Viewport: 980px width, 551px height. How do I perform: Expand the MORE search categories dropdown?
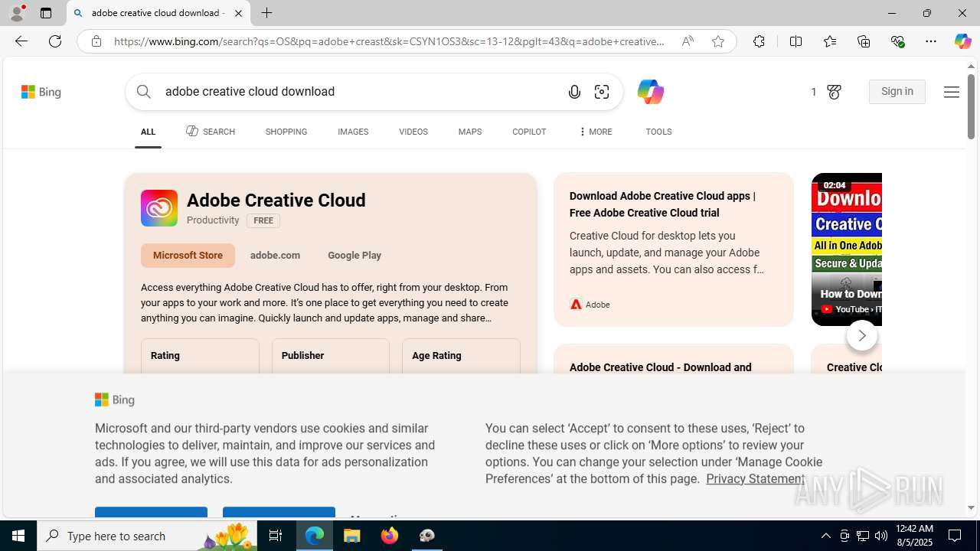pyautogui.click(x=595, y=132)
